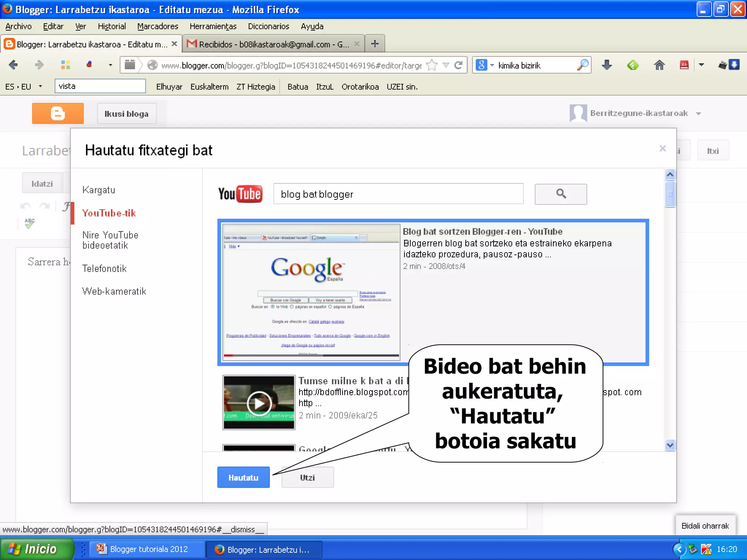The width and height of the screenshot is (747, 560).
Task: Open Blogger tutoriala 2012 taskbar item
Action: 147,549
